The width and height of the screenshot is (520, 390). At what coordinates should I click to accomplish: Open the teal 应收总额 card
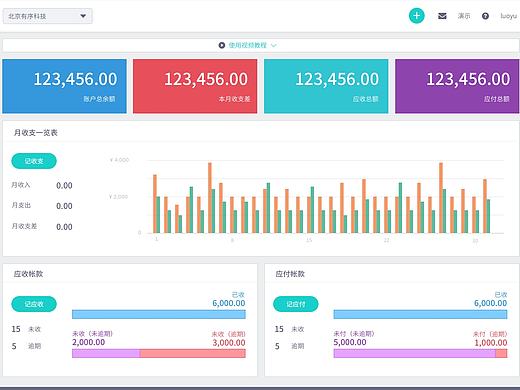click(326, 86)
